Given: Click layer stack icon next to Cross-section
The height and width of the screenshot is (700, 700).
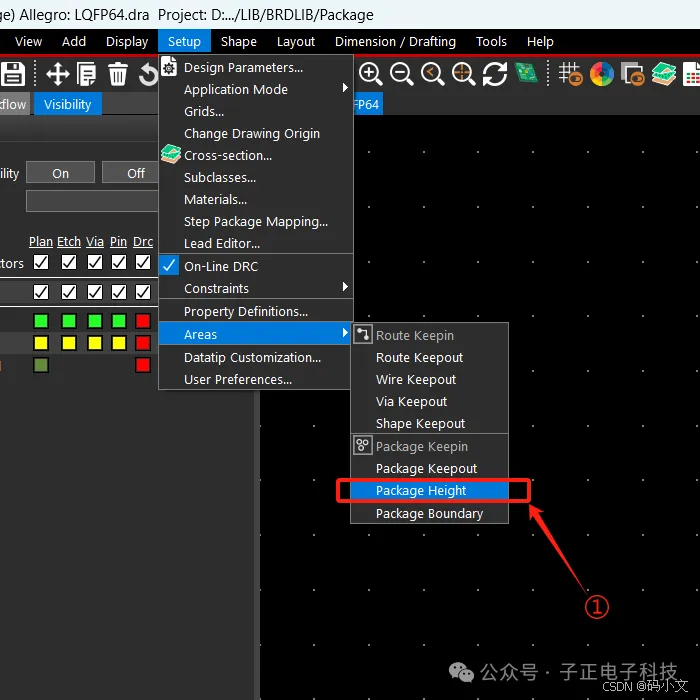Looking at the screenshot, I should [171, 154].
